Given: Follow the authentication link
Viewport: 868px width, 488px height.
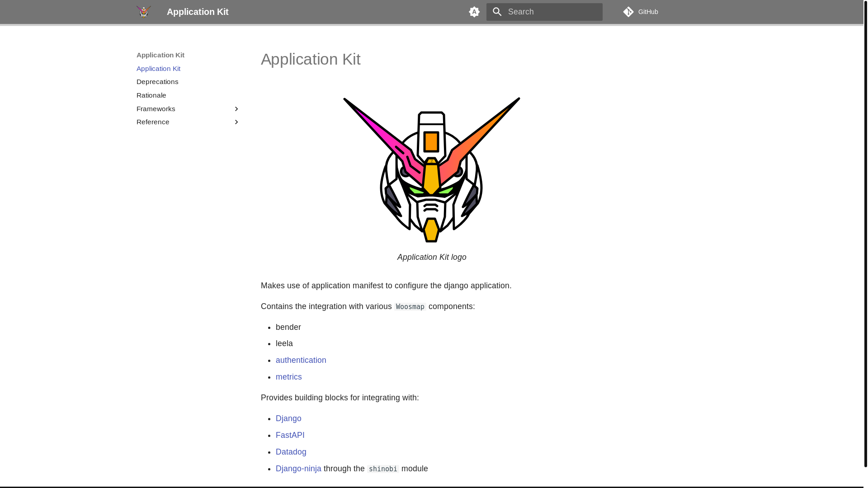Looking at the screenshot, I should 301,360.
